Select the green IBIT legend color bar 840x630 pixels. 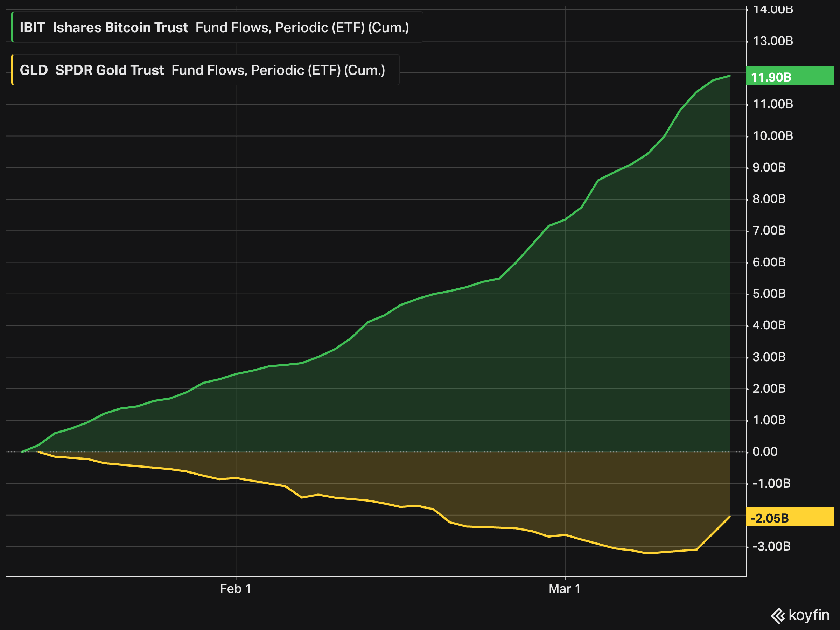[x=13, y=27]
